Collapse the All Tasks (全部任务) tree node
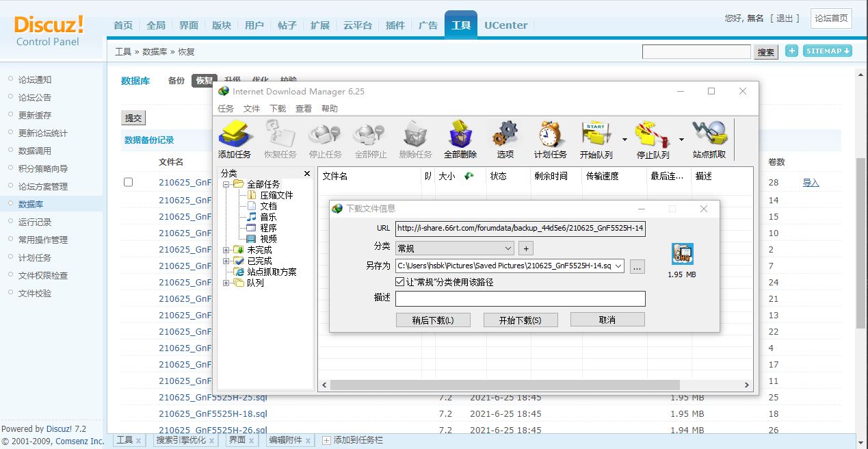868x449 pixels. (x=226, y=184)
